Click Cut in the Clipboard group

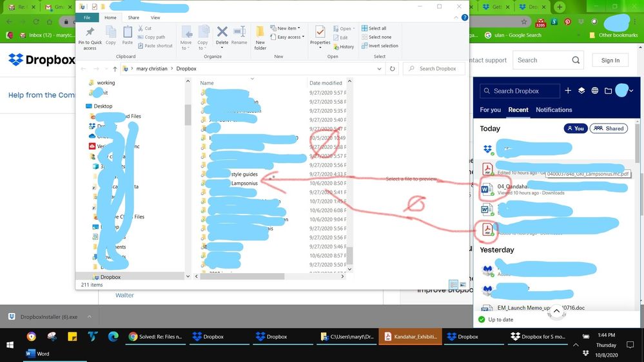click(x=144, y=28)
